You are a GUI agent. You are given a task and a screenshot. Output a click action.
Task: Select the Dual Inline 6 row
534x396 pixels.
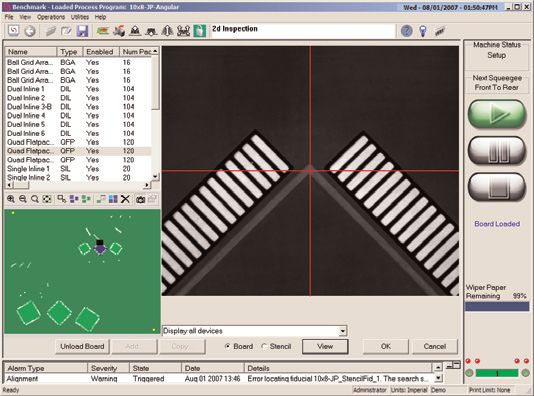pyautogui.click(x=78, y=133)
